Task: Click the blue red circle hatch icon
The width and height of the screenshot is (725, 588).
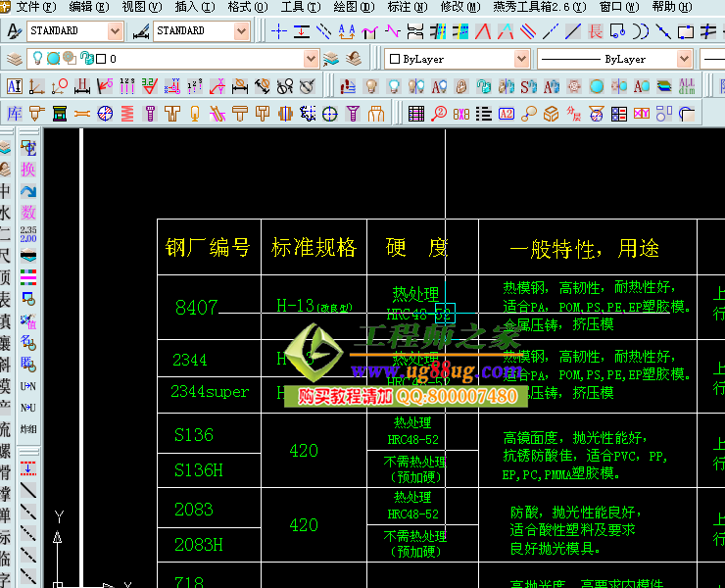Action: [105, 114]
